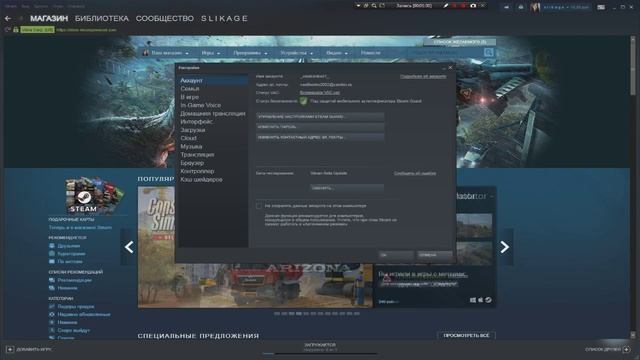Click the recorder magnifier zoom icon
Viewport: 640px width, 360px height.
coord(374,6)
